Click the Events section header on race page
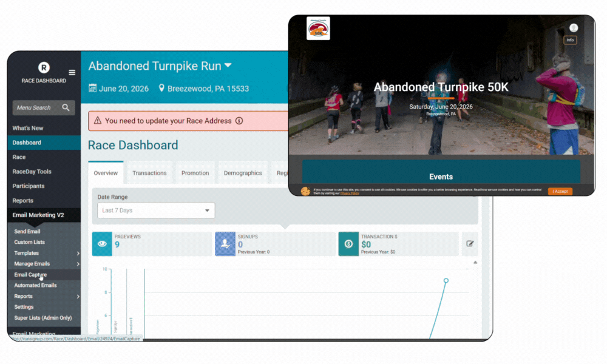 point(441,177)
